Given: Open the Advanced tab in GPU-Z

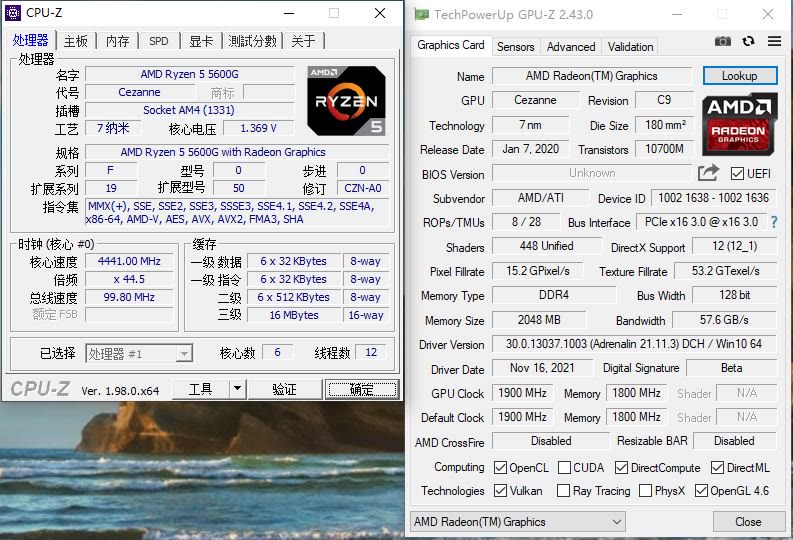Looking at the screenshot, I should click(x=571, y=47).
